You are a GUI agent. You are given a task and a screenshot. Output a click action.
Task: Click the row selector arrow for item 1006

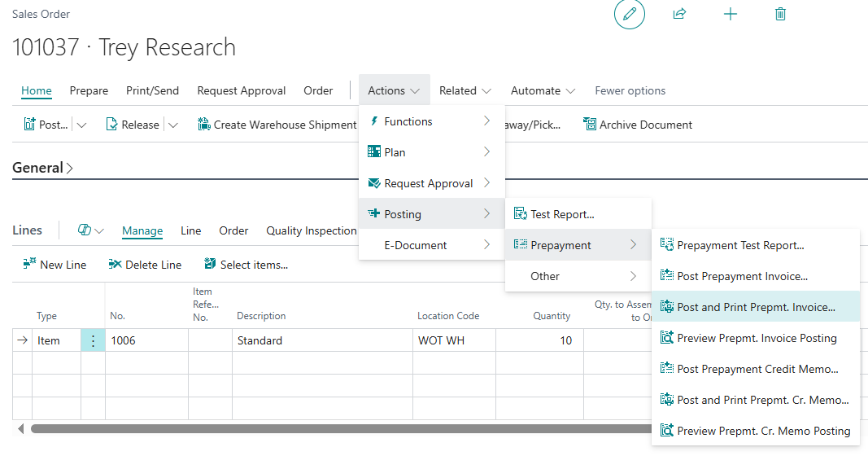point(22,340)
